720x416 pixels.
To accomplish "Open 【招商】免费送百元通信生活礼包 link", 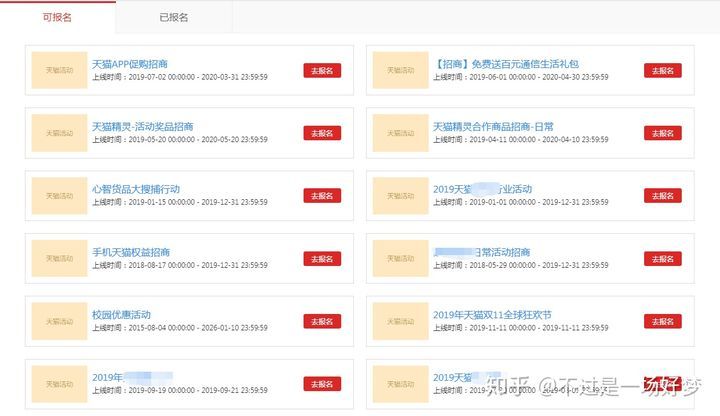I will tap(506, 64).
